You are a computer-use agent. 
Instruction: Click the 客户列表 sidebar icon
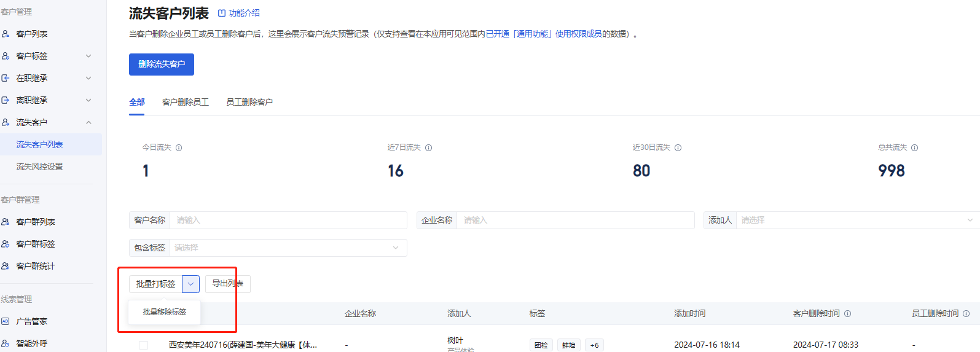[x=6, y=34]
